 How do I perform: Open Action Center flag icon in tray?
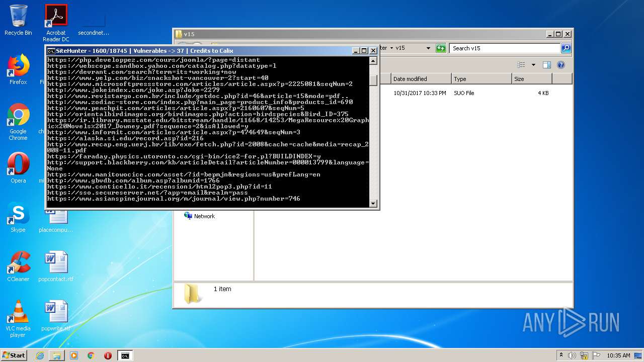coord(596,355)
